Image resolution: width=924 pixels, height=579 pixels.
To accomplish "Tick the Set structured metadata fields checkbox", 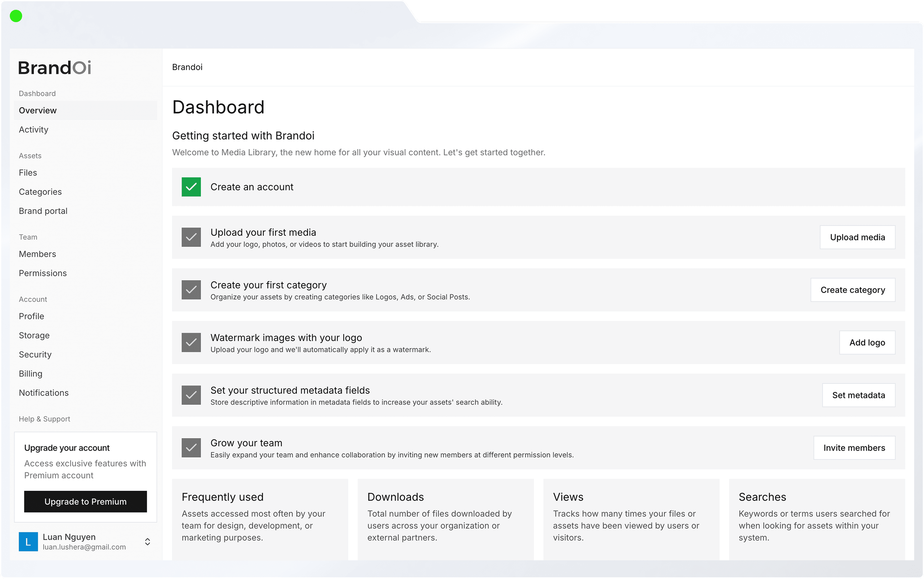I will tap(191, 395).
